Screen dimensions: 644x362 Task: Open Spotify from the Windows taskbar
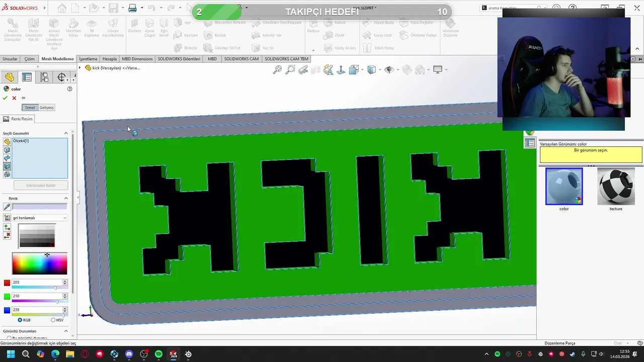(158, 354)
